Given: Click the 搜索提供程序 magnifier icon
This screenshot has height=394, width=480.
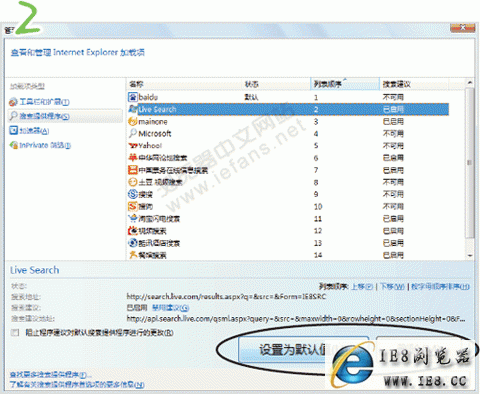Looking at the screenshot, I should coord(13,116).
